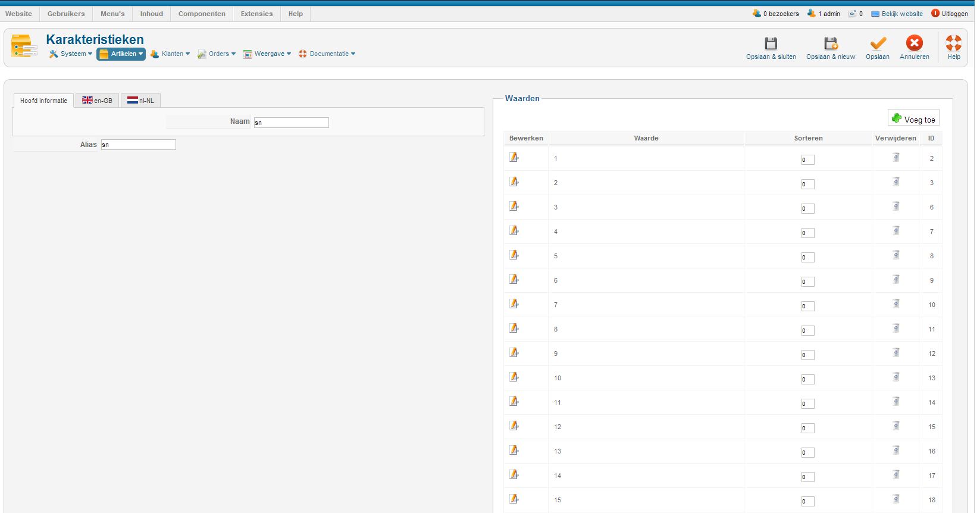This screenshot has width=980, height=513.
Task: Delete value 6 using its trash icon
Action: coord(896,279)
